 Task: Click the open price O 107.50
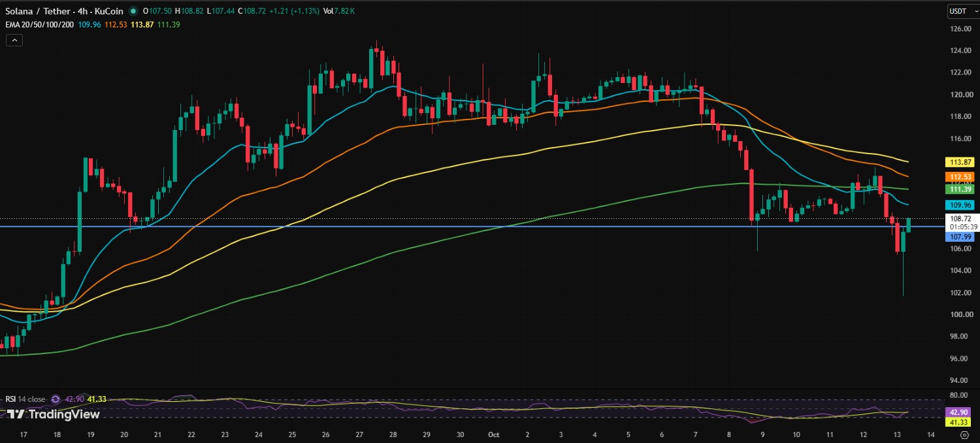coord(157,12)
